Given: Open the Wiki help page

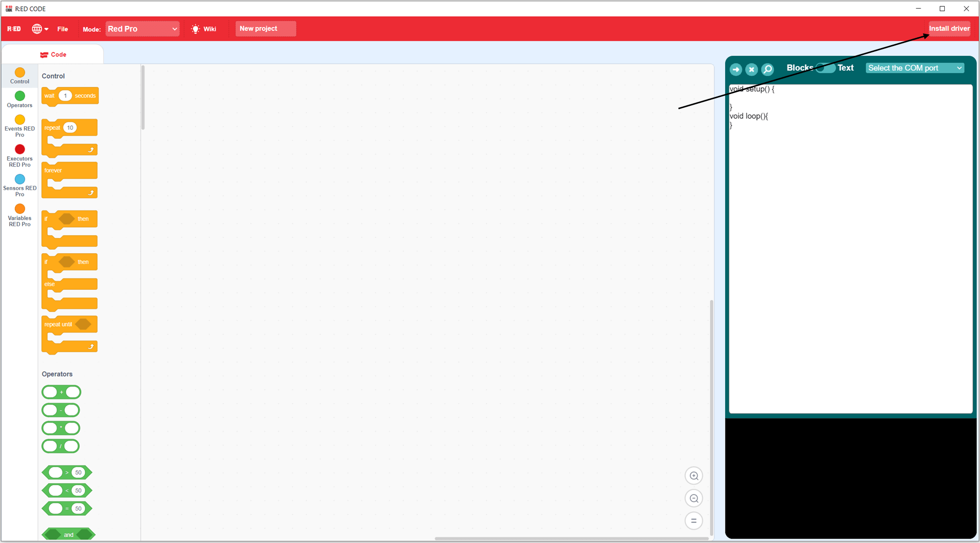Looking at the screenshot, I should pos(204,28).
